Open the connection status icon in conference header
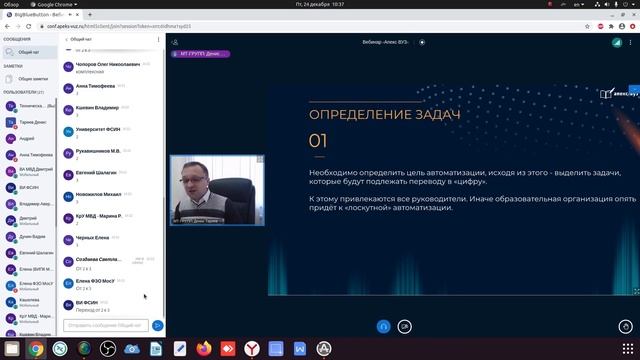Screen dimensions: 640x360 point(617,42)
